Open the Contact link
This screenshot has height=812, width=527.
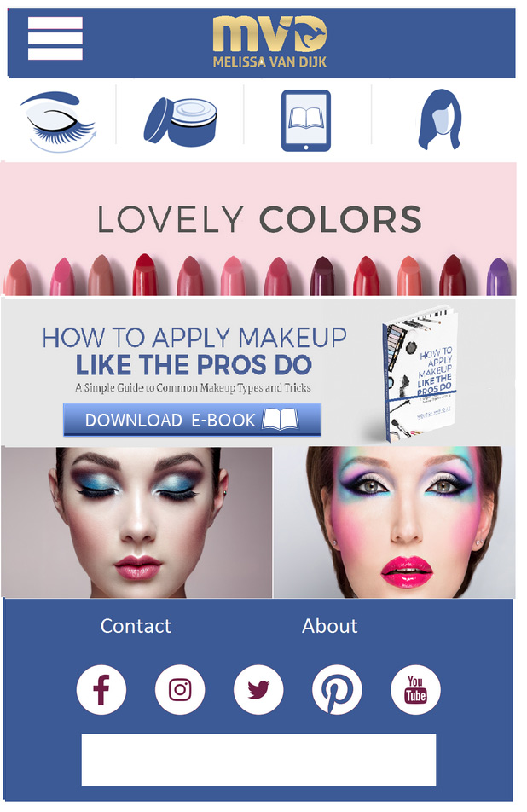136,626
